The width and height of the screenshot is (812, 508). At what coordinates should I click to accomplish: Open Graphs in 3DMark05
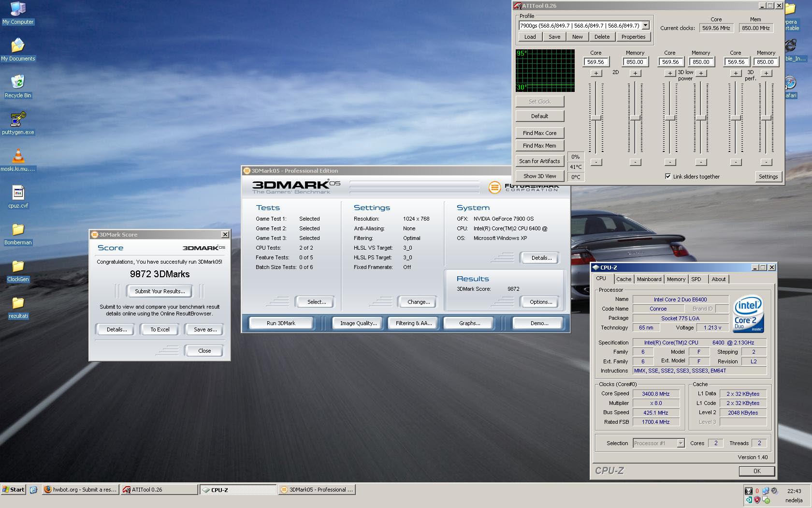[x=469, y=323]
